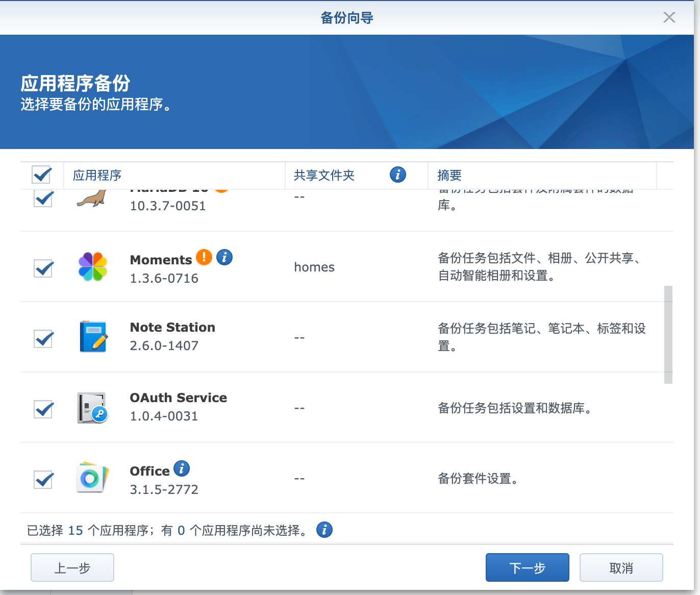Viewport: 700px width, 595px height.
Task: Click the 应用程序 column header
Action: pyautogui.click(x=97, y=176)
